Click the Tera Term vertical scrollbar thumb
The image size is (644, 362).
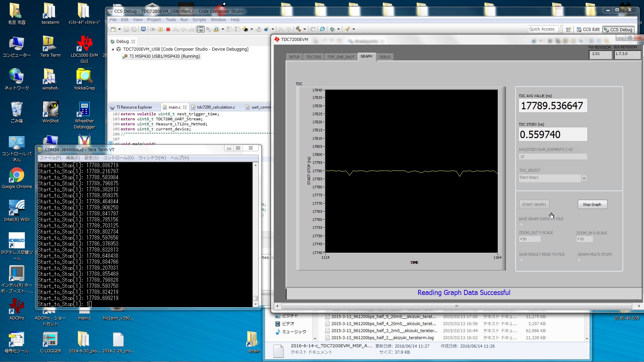[x=256, y=298]
